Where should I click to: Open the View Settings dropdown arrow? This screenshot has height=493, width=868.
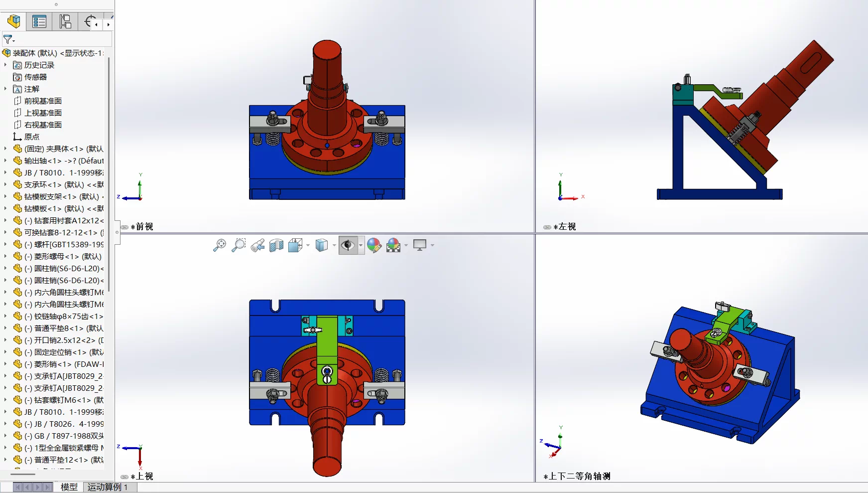pyautogui.click(x=432, y=245)
